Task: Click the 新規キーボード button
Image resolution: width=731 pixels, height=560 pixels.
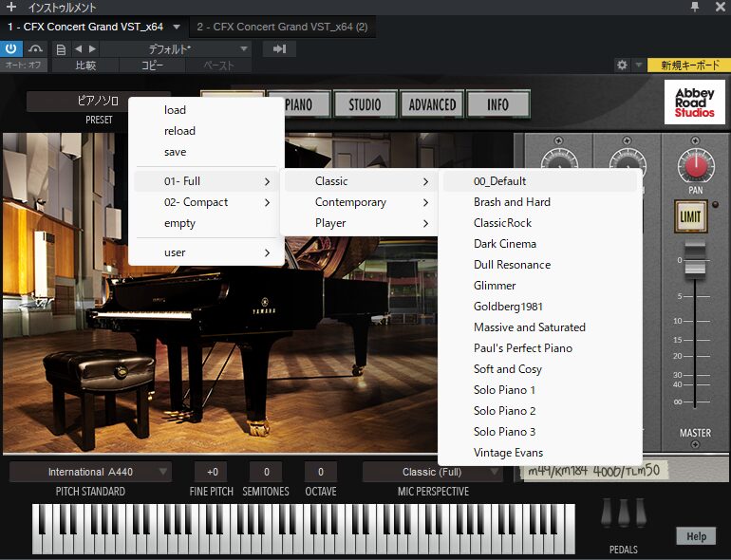Action: [689, 65]
